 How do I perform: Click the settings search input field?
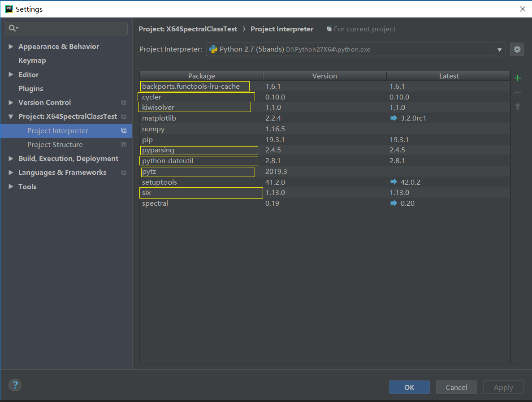click(x=66, y=29)
